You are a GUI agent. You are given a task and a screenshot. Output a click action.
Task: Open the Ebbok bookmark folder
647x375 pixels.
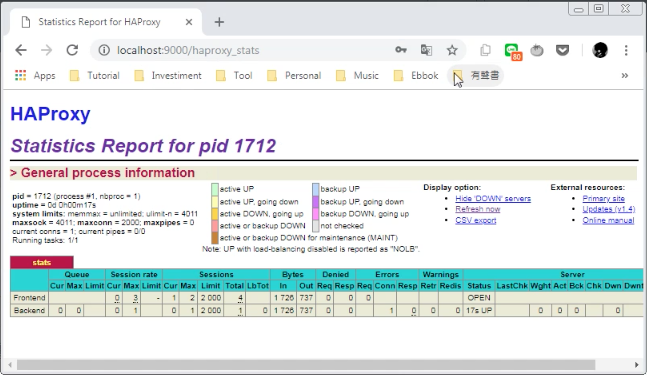coord(416,75)
